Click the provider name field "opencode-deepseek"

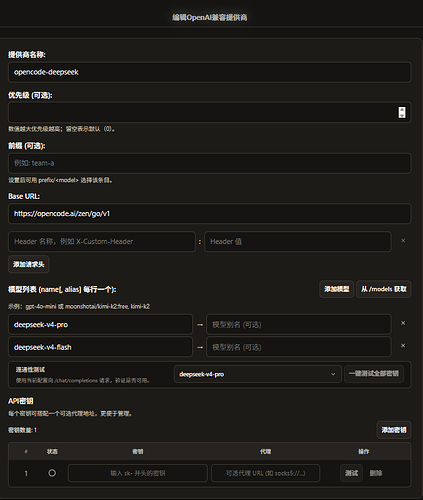pyautogui.click(x=209, y=72)
